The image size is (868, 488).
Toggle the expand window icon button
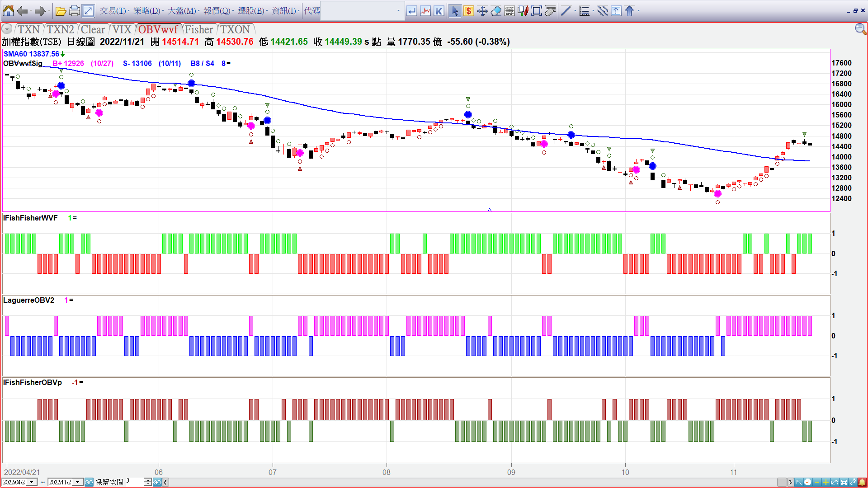(88, 11)
